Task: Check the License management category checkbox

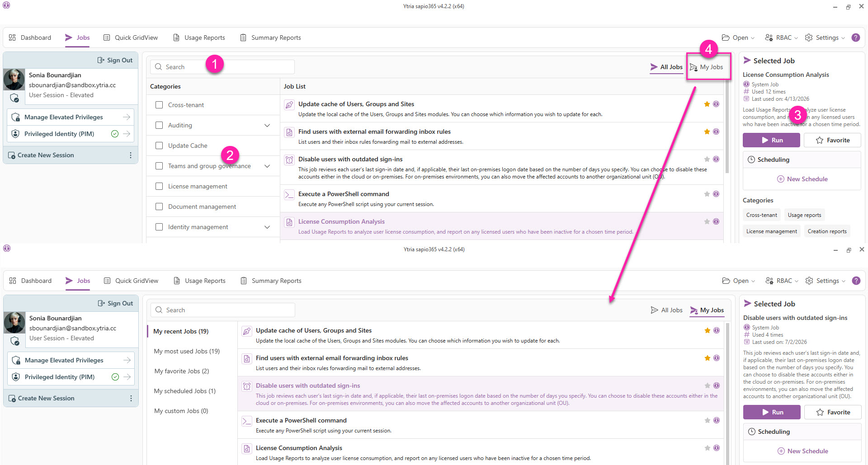Action: click(159, 186)
